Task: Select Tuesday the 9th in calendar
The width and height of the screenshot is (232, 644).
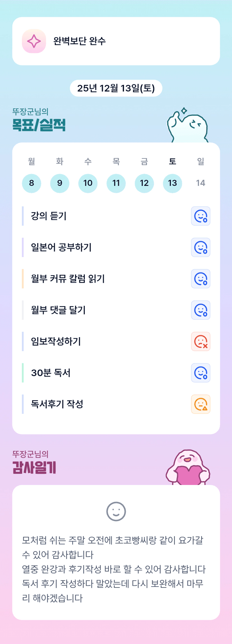Action: pos(60,183)
